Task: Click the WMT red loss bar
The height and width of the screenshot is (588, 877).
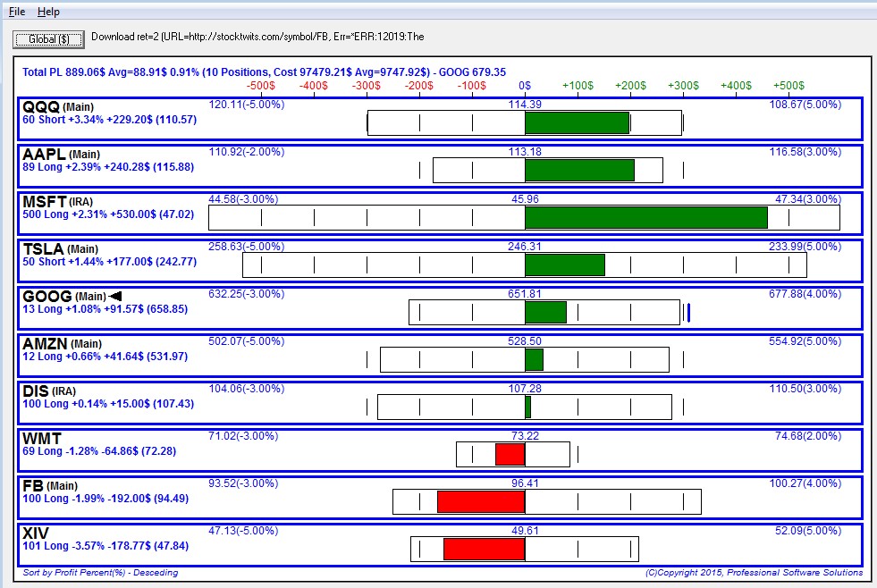Action: pos(510,455)
